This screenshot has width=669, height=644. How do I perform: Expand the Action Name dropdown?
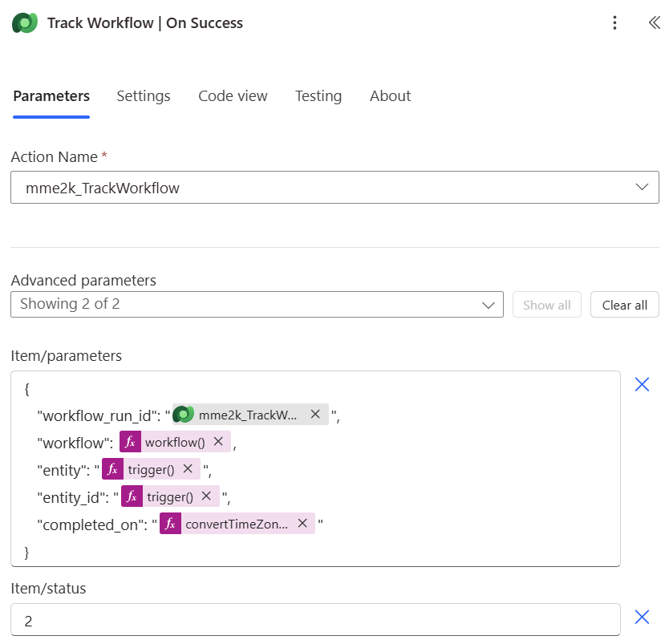(642, 188)
